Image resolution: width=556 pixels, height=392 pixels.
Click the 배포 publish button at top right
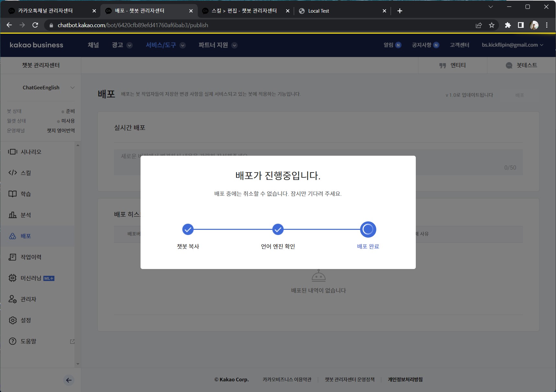click(519, 95)
